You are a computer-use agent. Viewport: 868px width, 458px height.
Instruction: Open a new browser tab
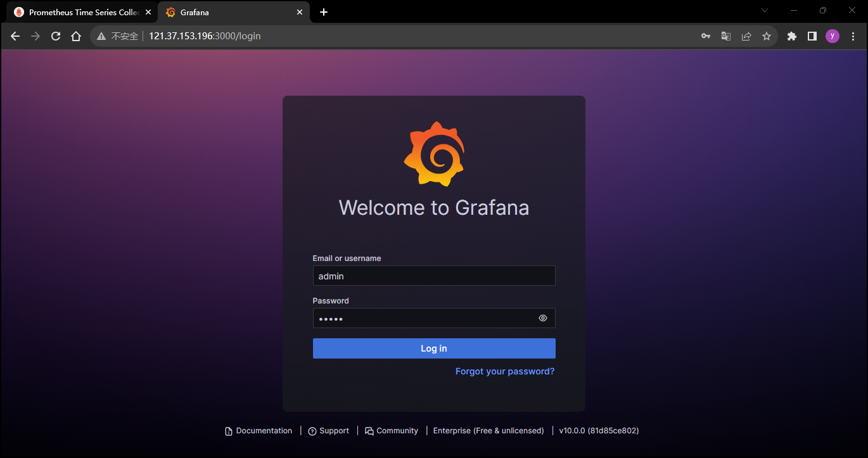point(324,12)
